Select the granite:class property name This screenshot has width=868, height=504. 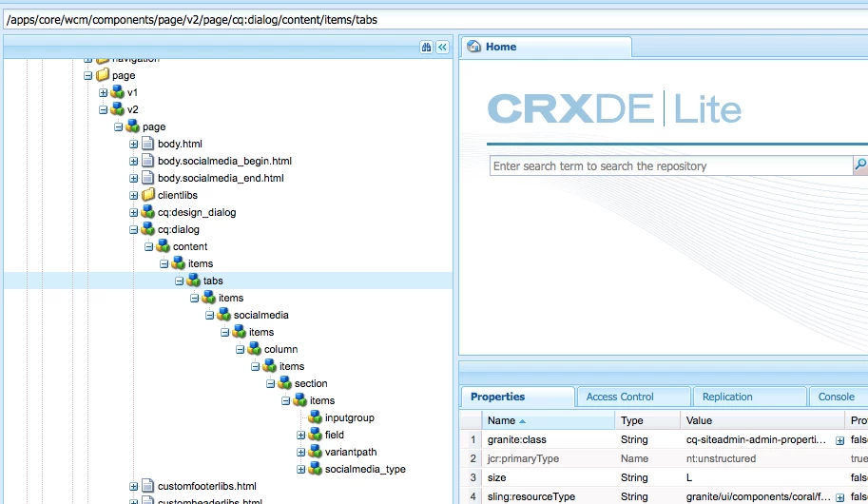[x=516, y=439]
